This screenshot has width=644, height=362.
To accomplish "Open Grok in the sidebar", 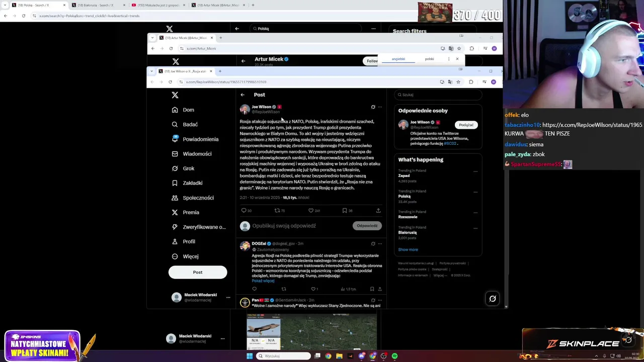I will [183, 168].
